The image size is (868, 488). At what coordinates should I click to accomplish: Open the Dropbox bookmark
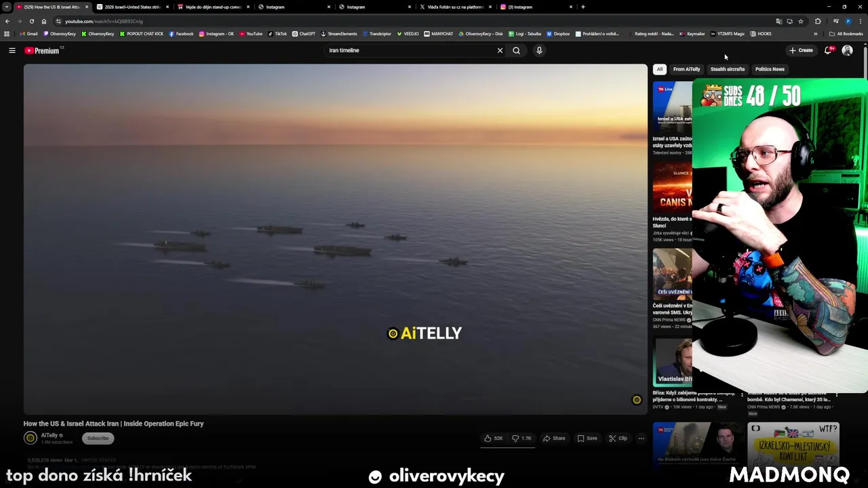(x=558, y=34)
